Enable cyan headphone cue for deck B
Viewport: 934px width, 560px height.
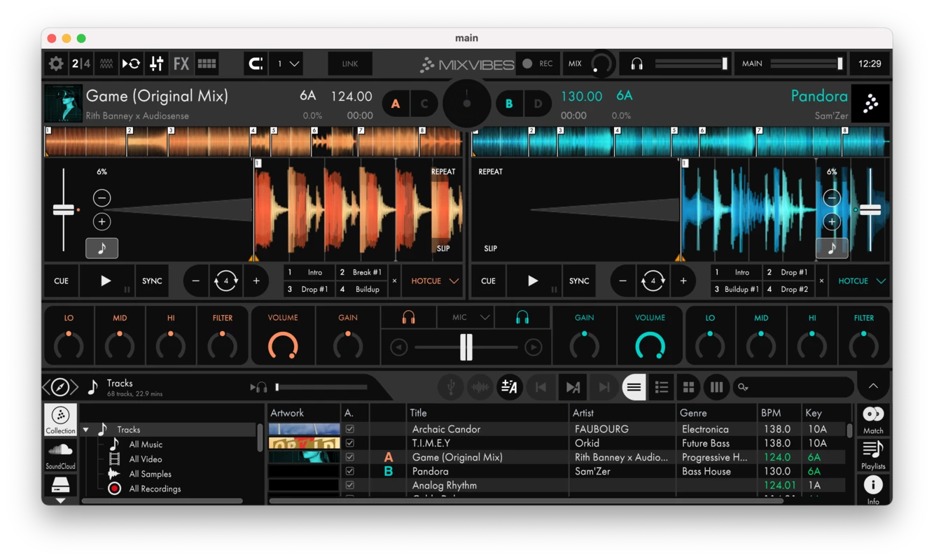point(522,317)
